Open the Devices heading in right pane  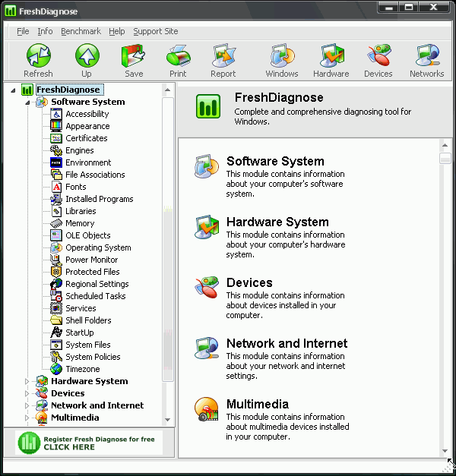[x=249, y=282]
